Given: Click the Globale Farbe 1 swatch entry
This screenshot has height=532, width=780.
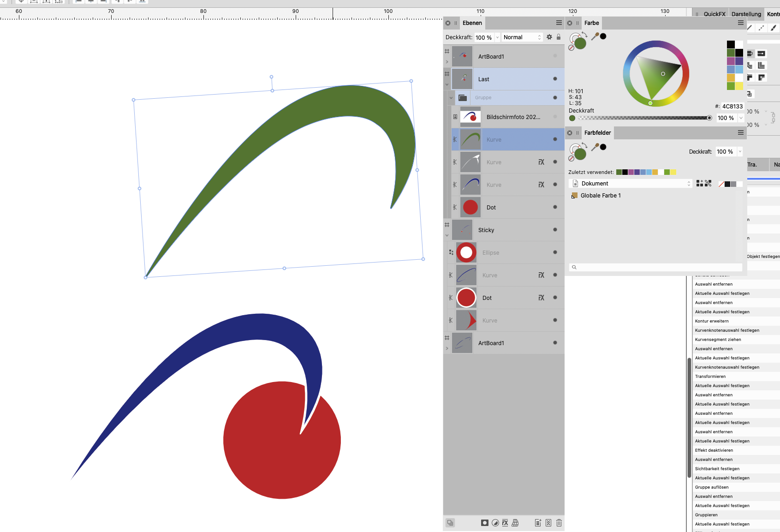Looking at the screenshot, I should (596, 196).
